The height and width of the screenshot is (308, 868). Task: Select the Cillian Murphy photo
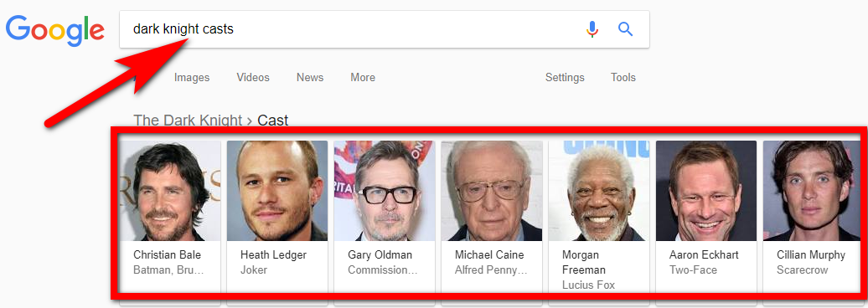tap(812, 191)
